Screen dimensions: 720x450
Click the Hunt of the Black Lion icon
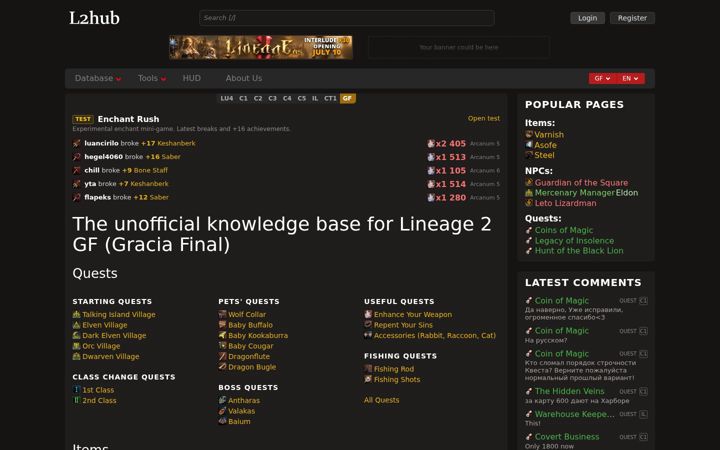click(529, 250)
